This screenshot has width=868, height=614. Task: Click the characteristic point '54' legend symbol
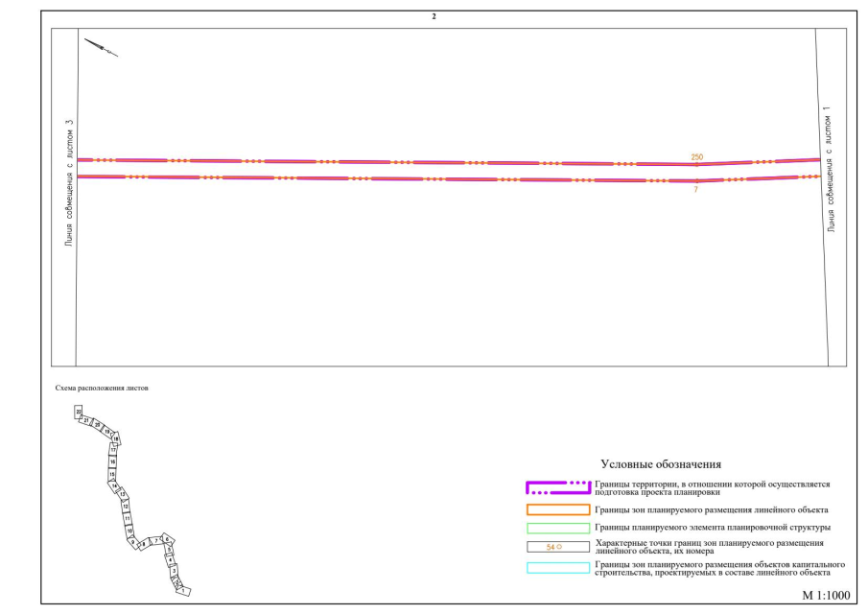point(556,547)
